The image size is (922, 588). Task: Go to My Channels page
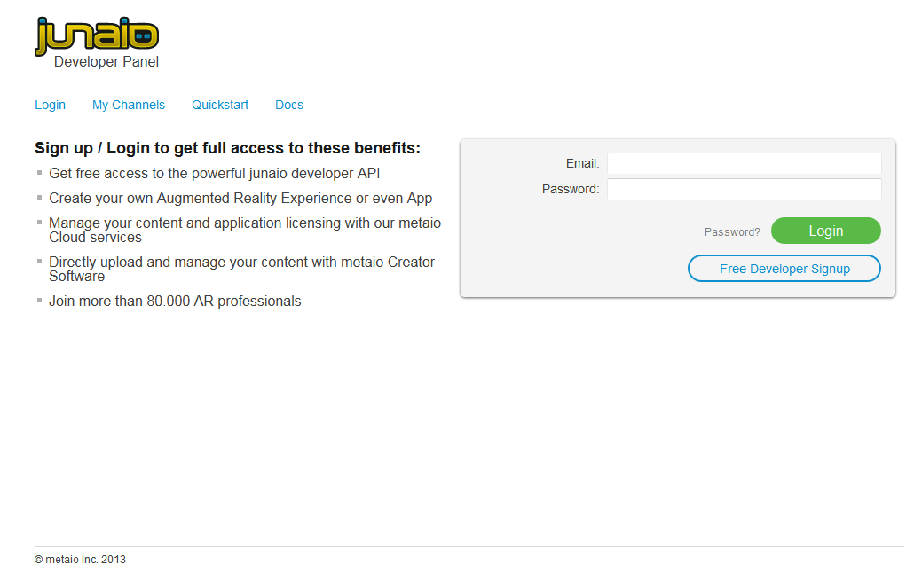tap(128, 105)
